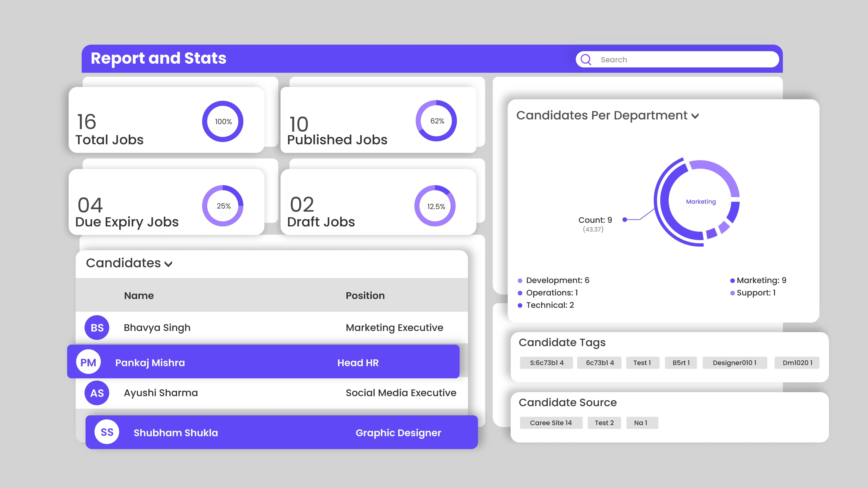This screenshot has width=868, height=488.
Task: Click the AS avatar for Ayushi Sharma
Action: point(97,393)
